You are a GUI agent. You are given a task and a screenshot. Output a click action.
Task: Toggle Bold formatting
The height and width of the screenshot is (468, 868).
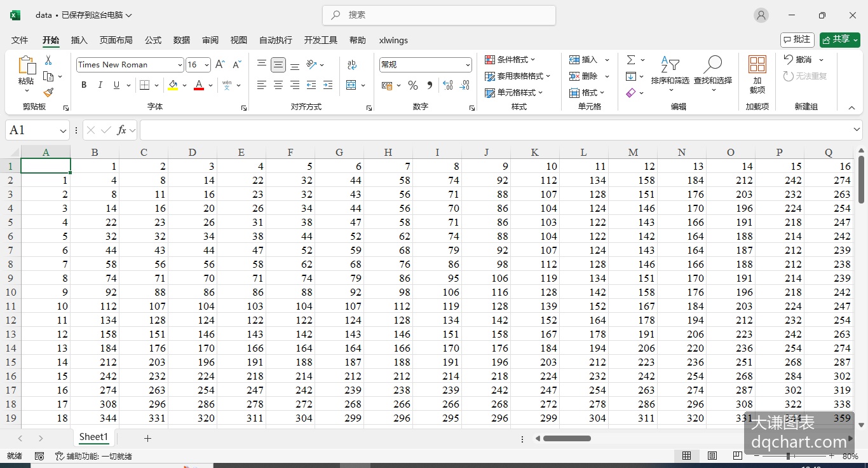point(84,85)
